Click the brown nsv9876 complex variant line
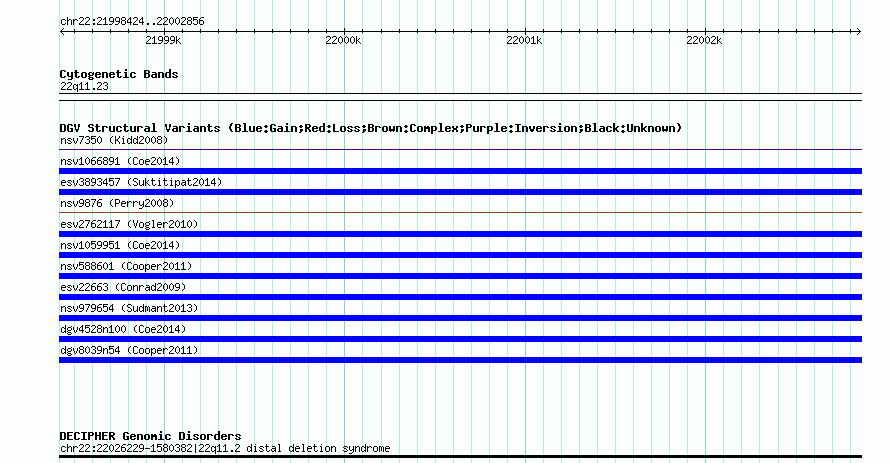 (460, 213)
